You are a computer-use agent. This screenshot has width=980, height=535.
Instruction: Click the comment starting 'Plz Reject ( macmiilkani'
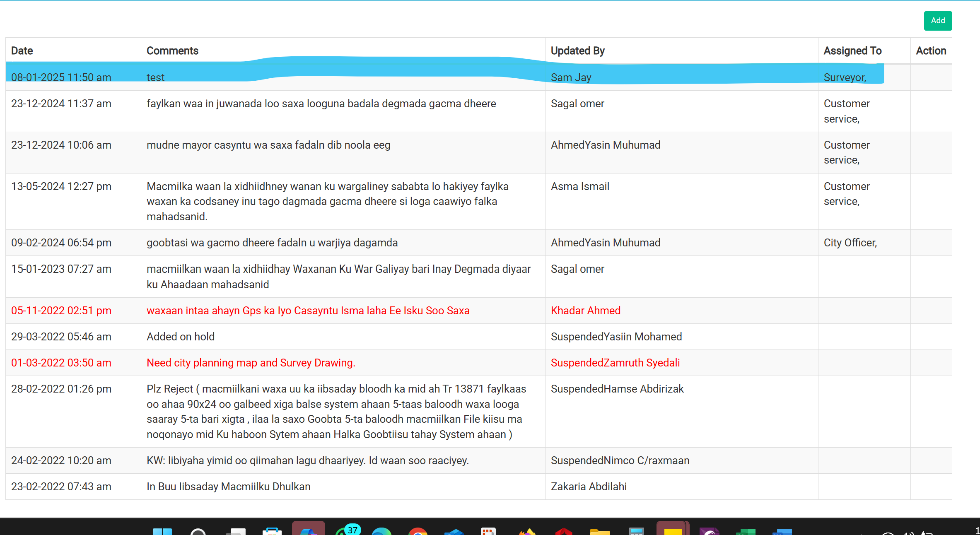tap(336, 412)
